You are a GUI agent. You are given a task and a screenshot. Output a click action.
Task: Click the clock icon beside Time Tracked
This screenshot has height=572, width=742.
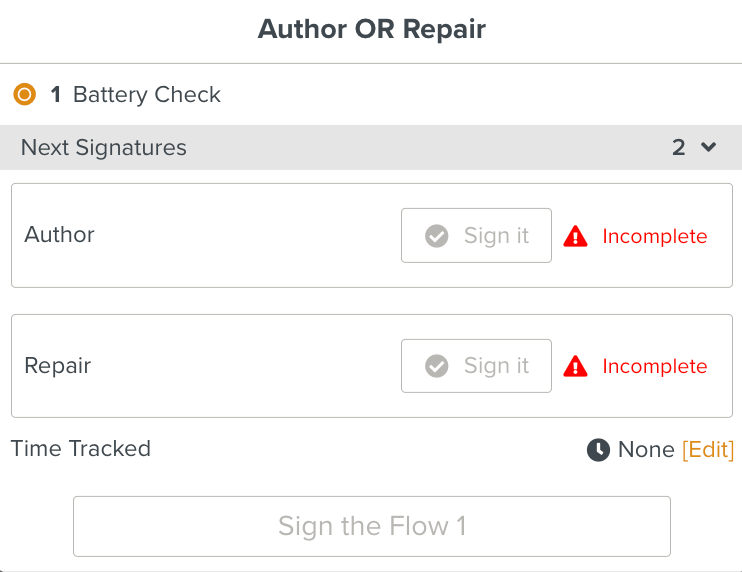598,450
